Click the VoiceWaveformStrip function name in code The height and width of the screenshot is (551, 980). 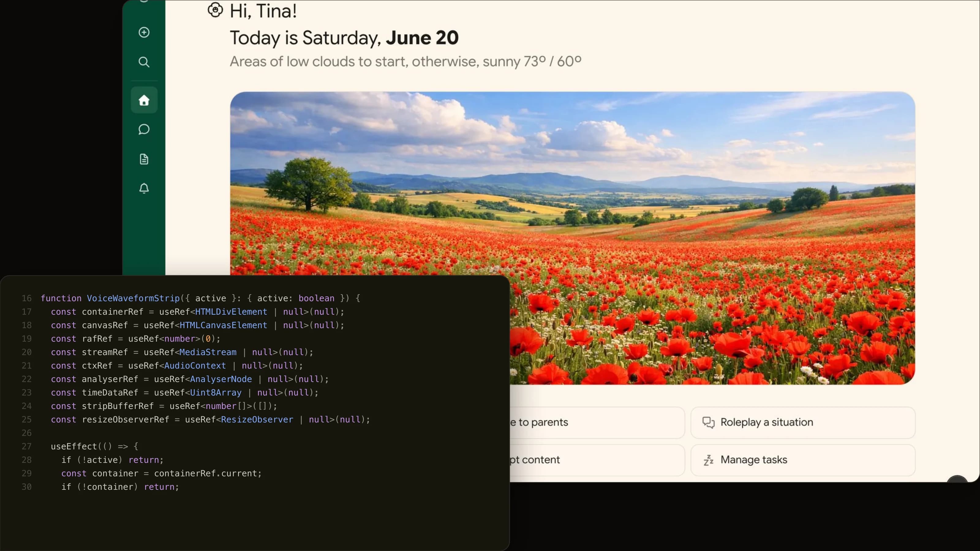coord(133,298)
